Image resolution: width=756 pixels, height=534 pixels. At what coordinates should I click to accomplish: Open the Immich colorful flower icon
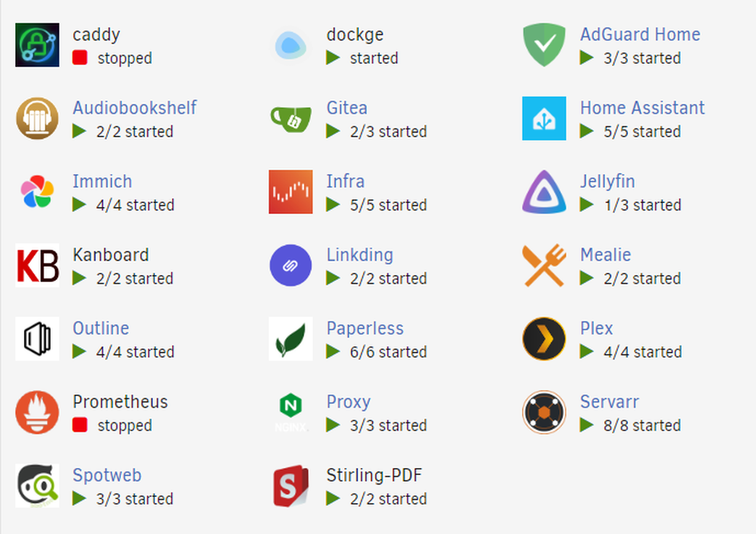(37, 191)
